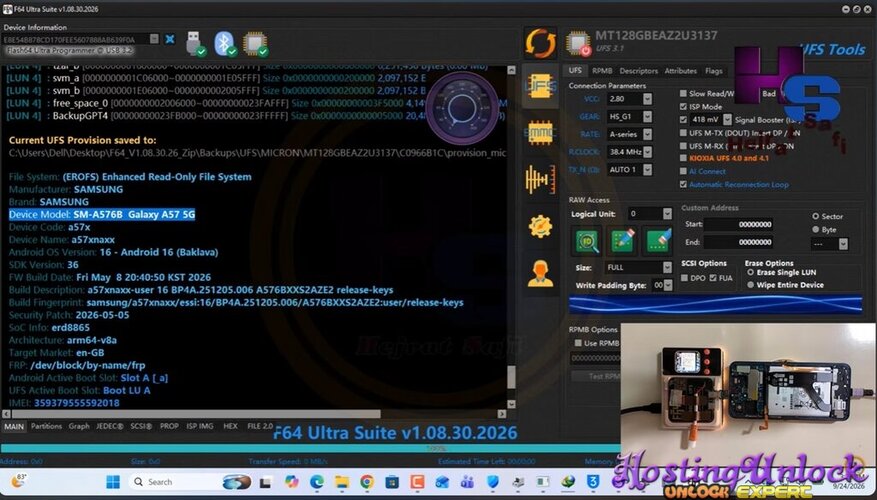This screenshot has height=500, width=877.
Task: Open File Explorer from the taskbar
Action: (342, 482)
